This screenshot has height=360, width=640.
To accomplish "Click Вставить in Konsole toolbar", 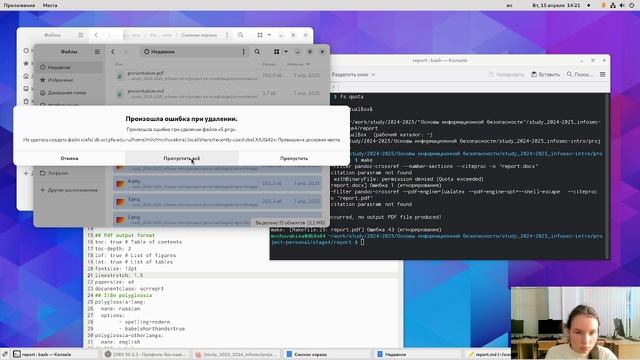I will (x=545, y=75).
